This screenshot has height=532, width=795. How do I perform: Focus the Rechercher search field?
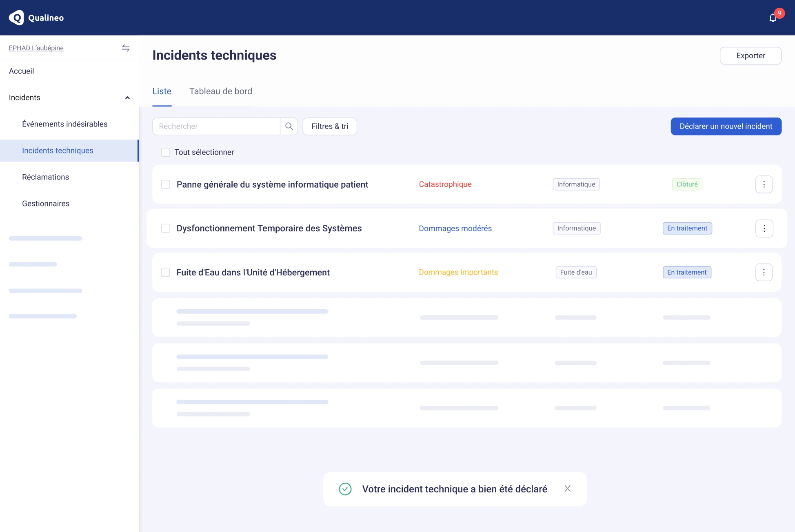pos(216,126)
